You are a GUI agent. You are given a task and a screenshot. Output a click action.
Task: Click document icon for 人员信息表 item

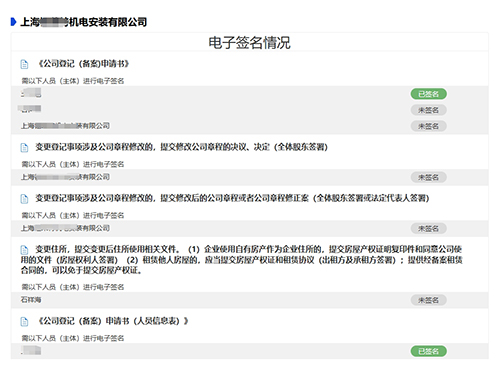coord(24,322)
